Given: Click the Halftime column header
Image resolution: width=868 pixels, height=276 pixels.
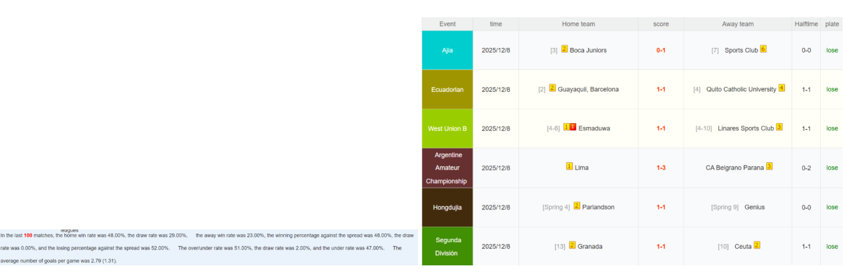Looking at the screenshot, I should tap(806, 24).
